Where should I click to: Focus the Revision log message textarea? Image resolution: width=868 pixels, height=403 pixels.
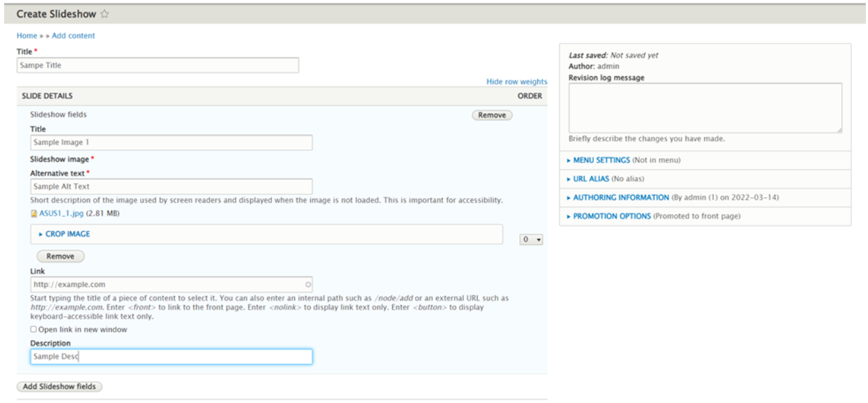(705, 108)
